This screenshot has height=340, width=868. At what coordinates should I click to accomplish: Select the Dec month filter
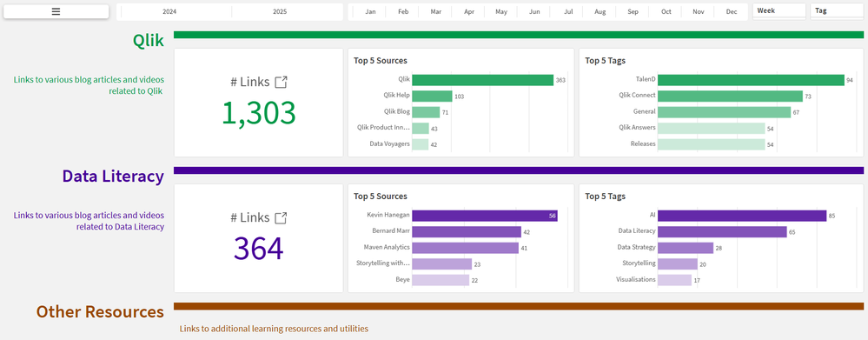click(731, 11)
